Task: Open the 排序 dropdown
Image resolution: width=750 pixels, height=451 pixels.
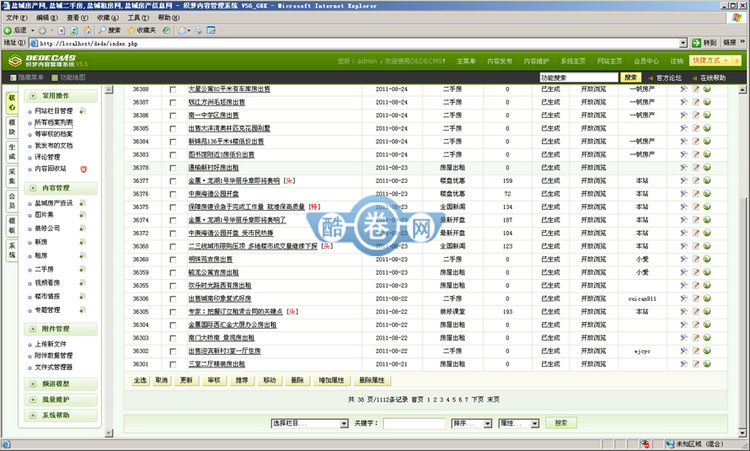Action: pos(471,424)
